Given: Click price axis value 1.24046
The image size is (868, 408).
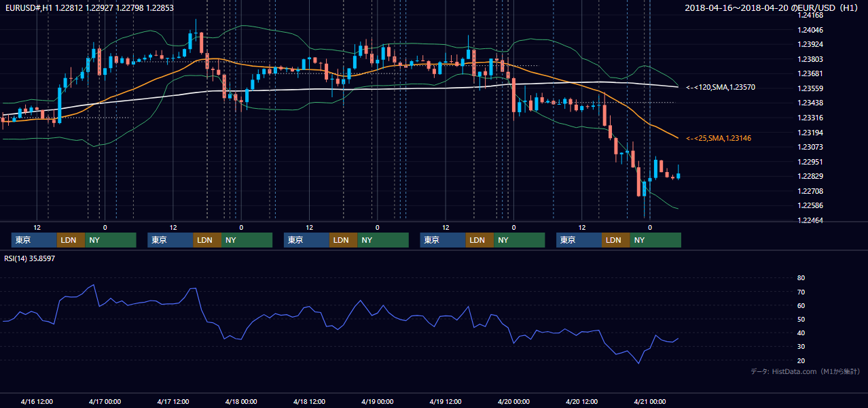Looking at the screenshot, I should click(x=810, y=30).
